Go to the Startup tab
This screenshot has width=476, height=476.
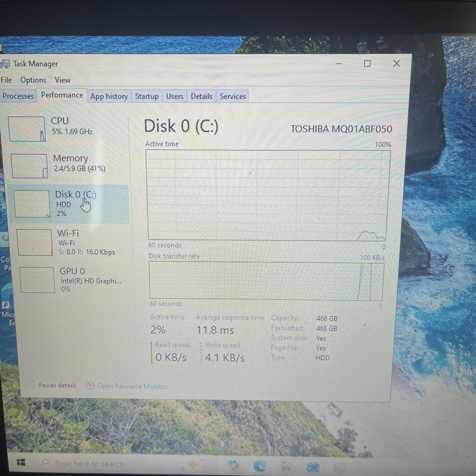(x=147, y=96)
